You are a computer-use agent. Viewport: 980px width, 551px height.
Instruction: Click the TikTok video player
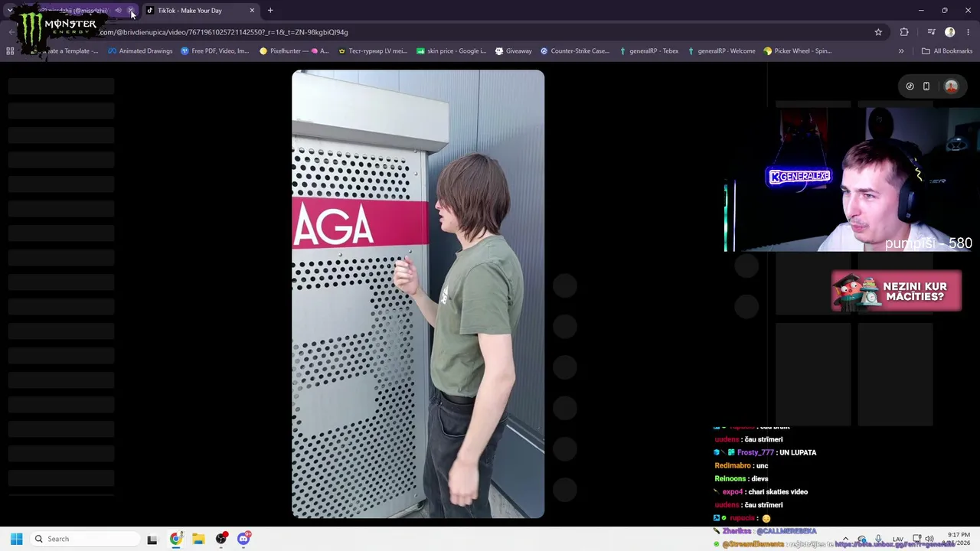(x=418, y=295)
